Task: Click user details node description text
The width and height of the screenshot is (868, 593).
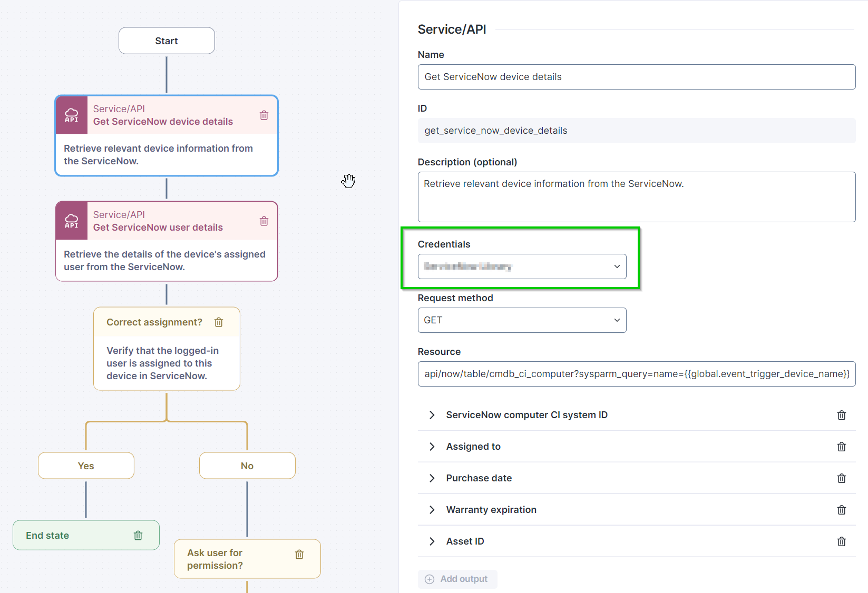Action: coord(164,261)
